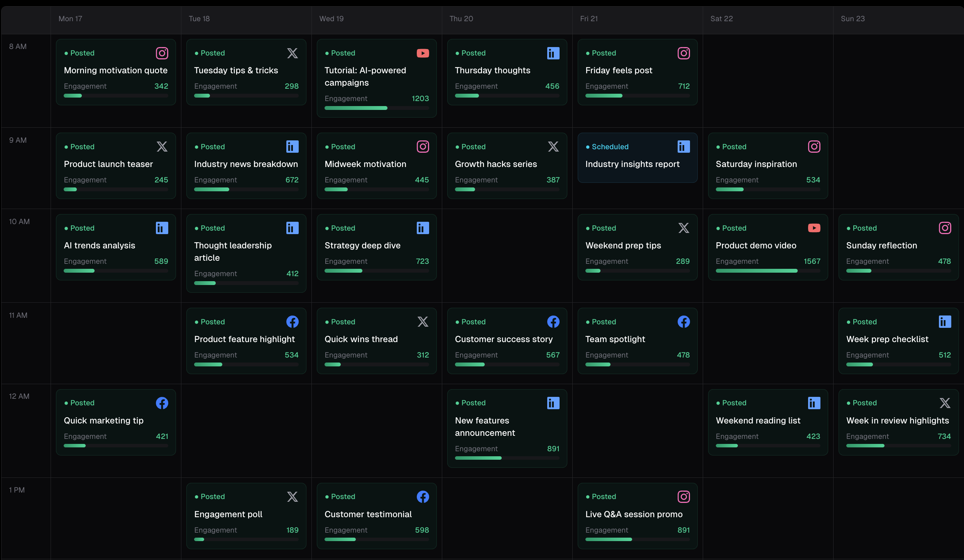
Task: Click the YouTube icon on Product demo video
Action: pyautogui.click(x=814, y=228)
